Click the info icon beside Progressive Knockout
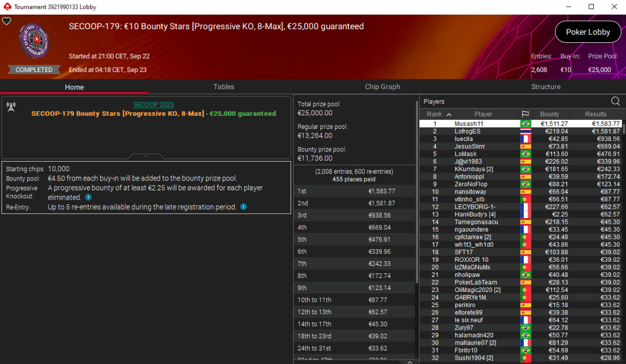The height and width of the screenshot is (364, 626). click(x=88, y=197)
